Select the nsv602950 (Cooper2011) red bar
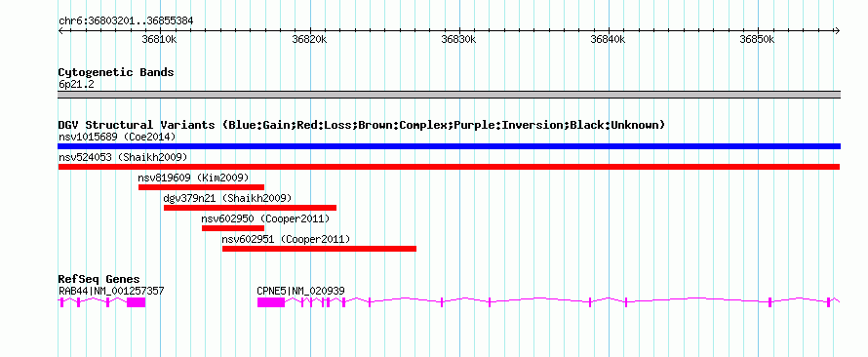Viewport: 868px width, 357px height. tap(233, 228)
